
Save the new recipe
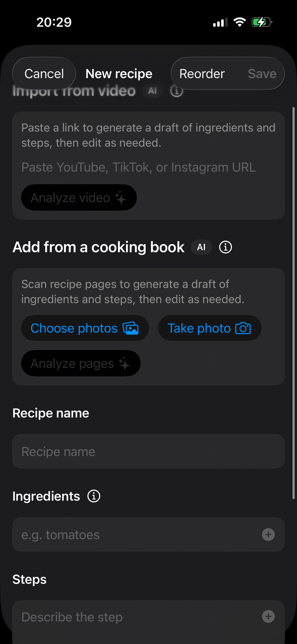pyautogui.click(x=262, y=74)
